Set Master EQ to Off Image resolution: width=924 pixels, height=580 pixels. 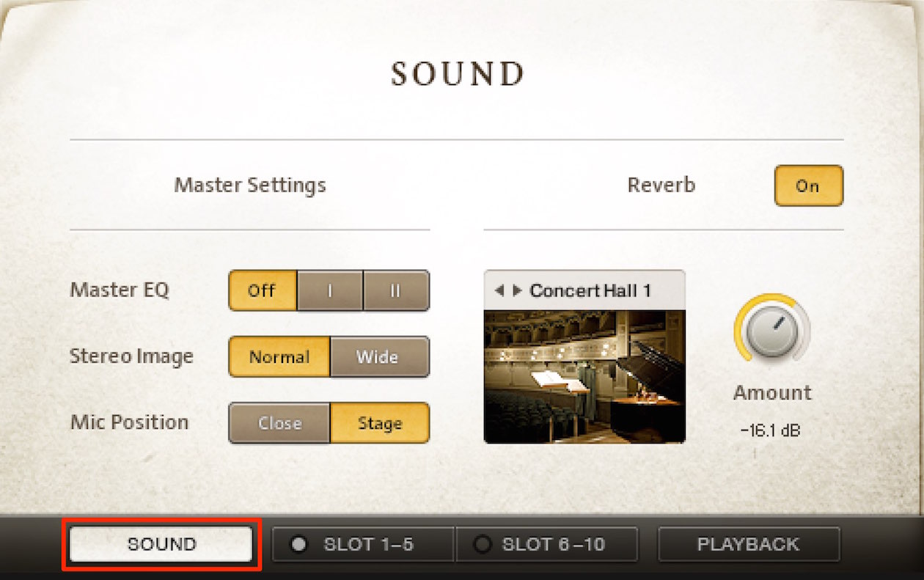(263, 290)
